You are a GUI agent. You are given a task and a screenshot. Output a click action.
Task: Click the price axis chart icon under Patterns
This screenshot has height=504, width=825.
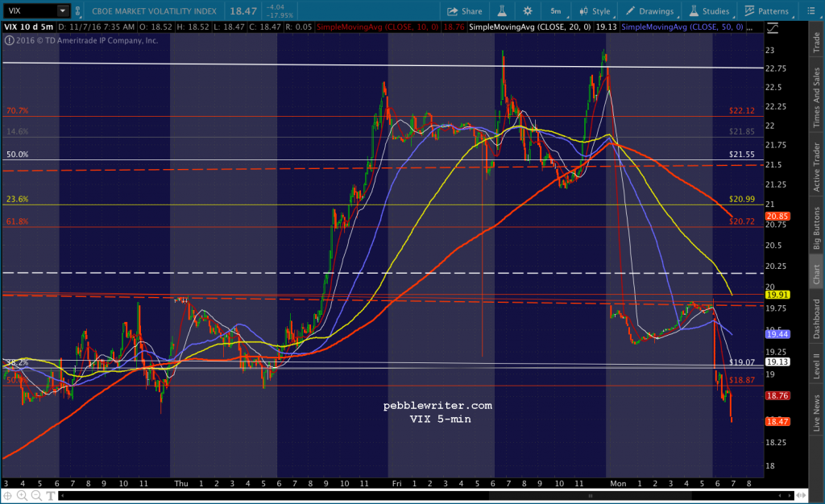(773, 28)
